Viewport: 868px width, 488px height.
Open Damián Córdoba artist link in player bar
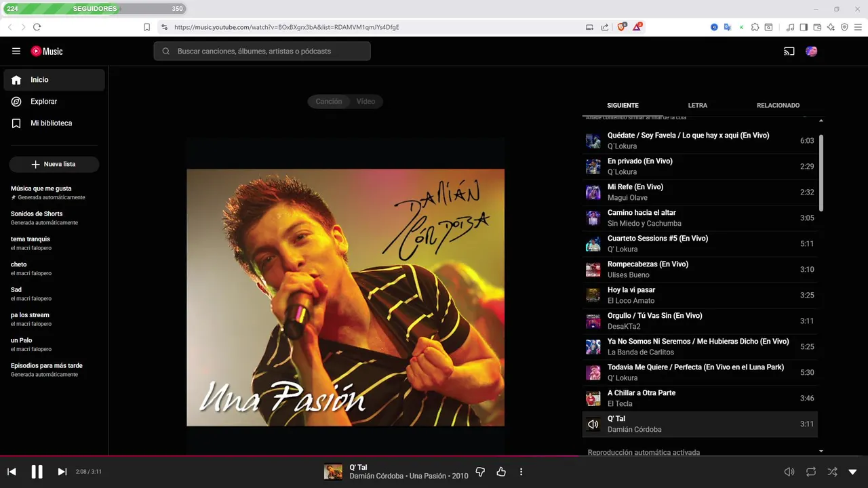pyautogui.click(x=376, y=476)
